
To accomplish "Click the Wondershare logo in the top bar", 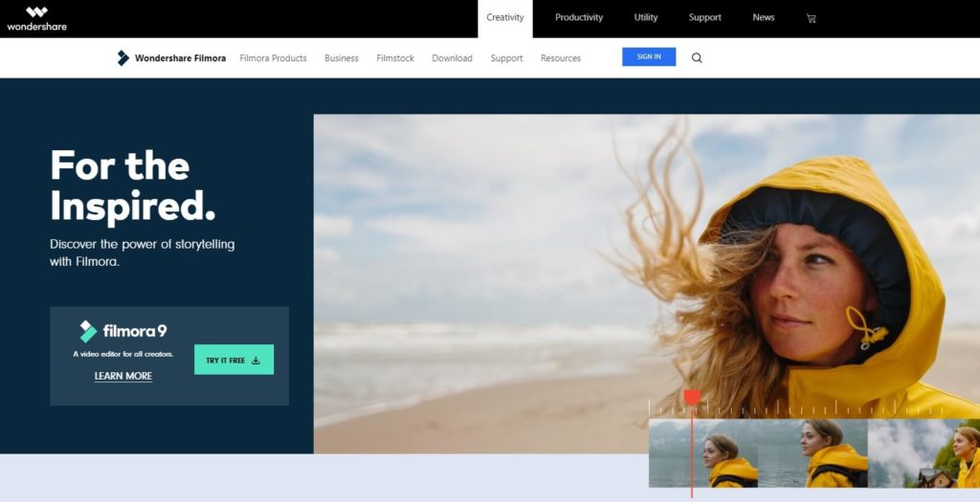I will 36,18.
